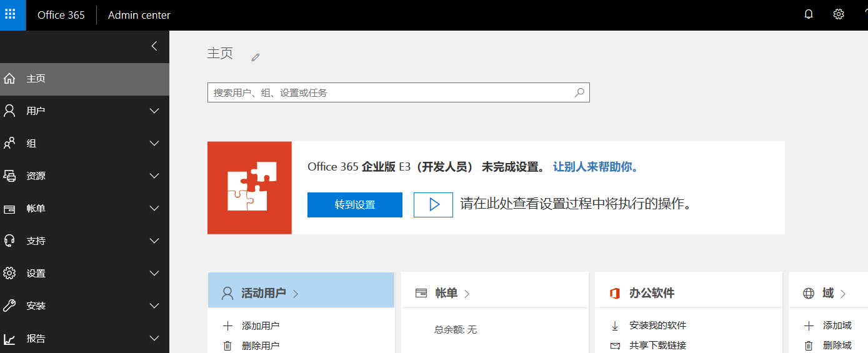Select 主页 in the sidebar
Image resolution: width=868 pixels, height=353 pixels.
(x=84, y=79)
